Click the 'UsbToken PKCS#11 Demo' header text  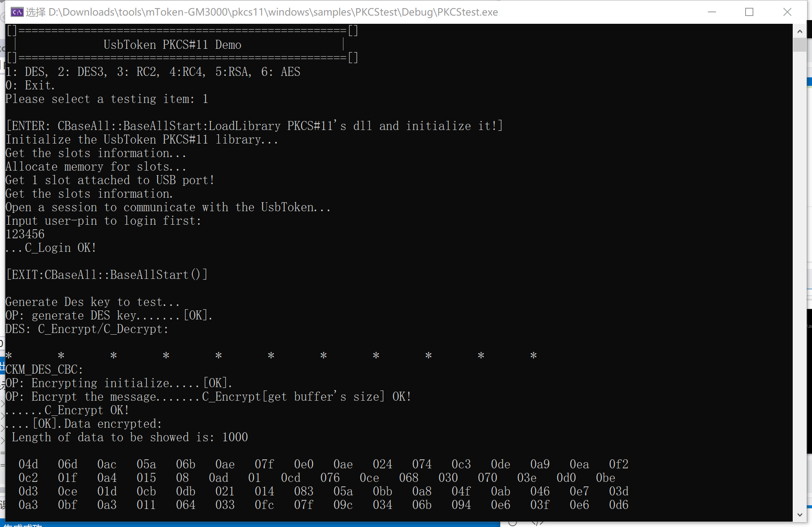(x=172, y=45)
